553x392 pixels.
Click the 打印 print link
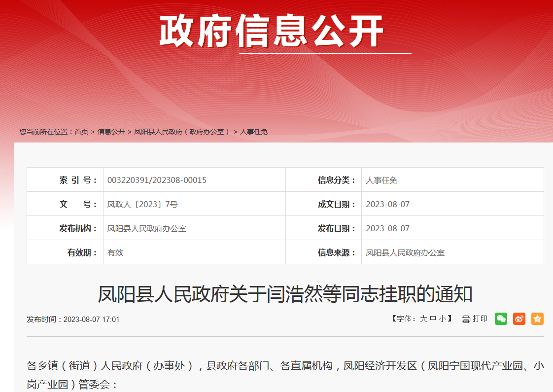(x=480, y=319)
